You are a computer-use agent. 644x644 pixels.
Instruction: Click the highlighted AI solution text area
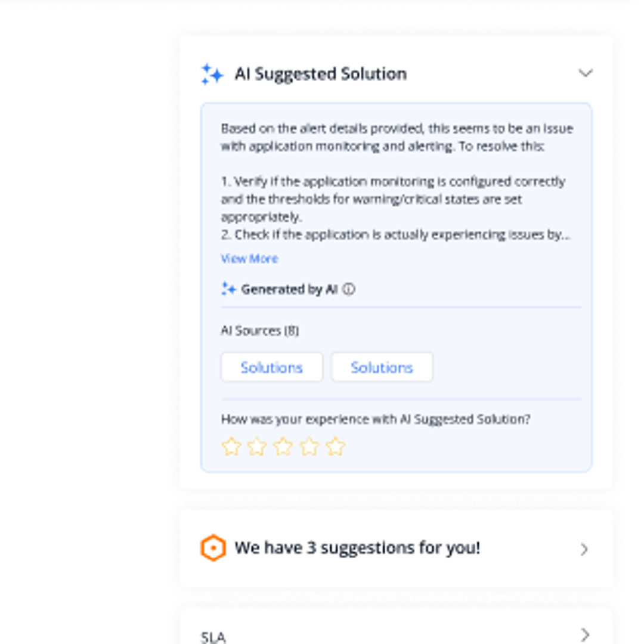395,179
